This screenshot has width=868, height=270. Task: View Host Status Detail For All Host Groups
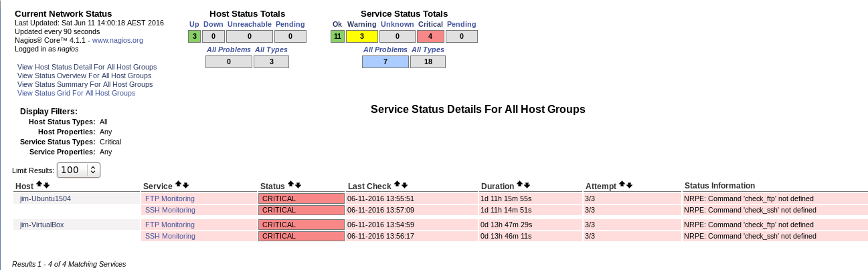tap(87, 67)
